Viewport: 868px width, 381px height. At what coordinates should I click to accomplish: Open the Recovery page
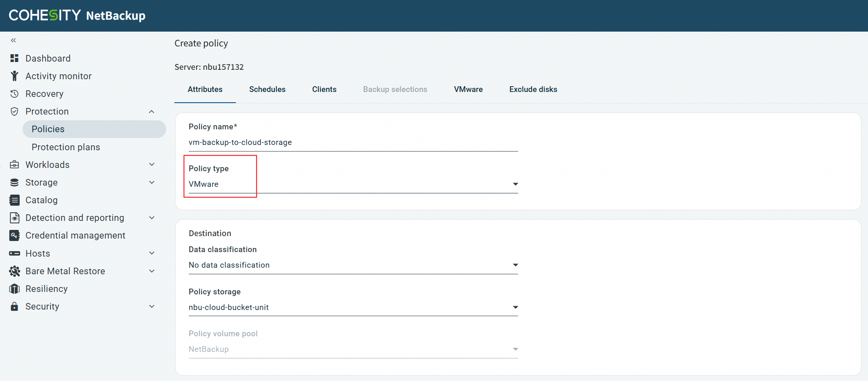coord(44,94)
